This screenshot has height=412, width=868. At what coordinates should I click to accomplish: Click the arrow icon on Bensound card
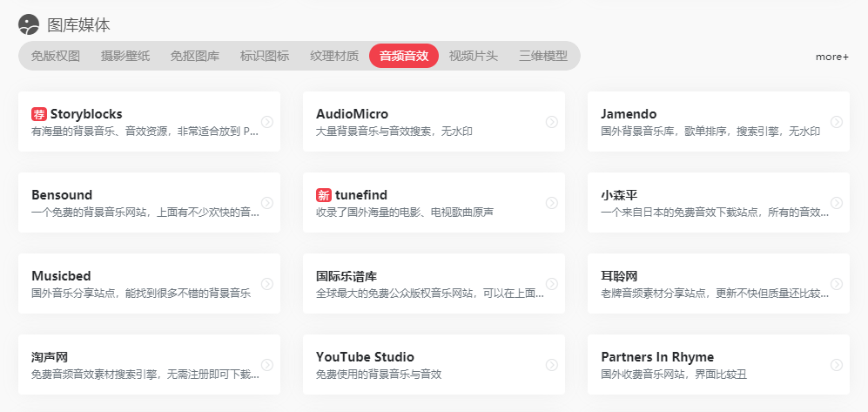point(267,203)
